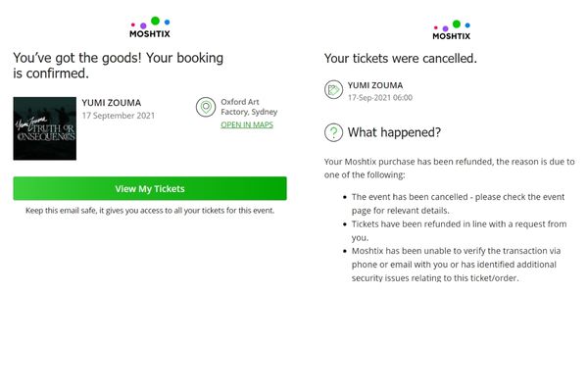Click the Moshtix logo in confirmation email

tap(150, 27)
